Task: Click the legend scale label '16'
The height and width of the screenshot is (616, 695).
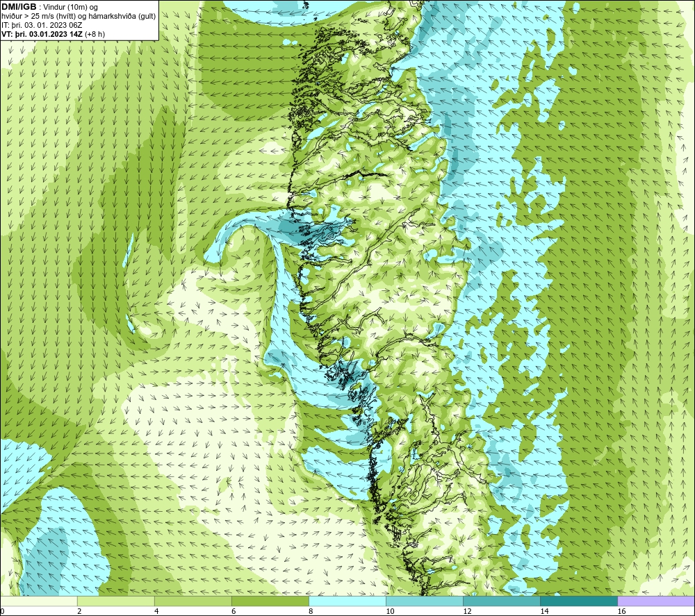Action: [622, 611]
